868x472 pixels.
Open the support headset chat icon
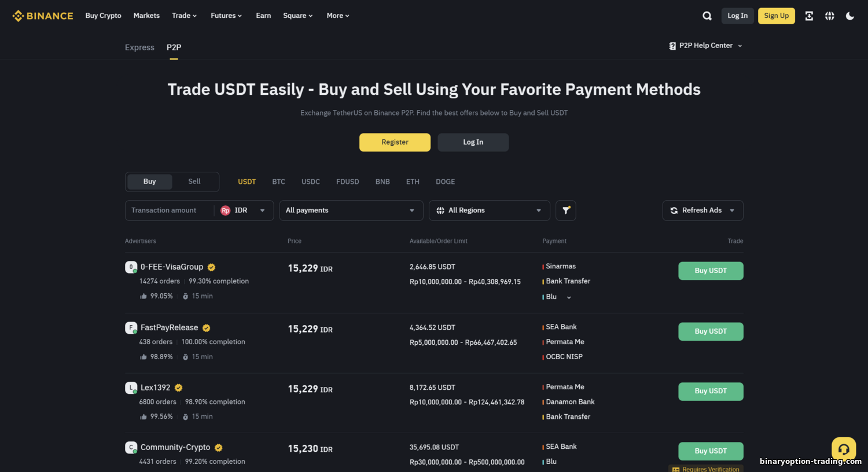pyautogui.click(x=844, y=449)
